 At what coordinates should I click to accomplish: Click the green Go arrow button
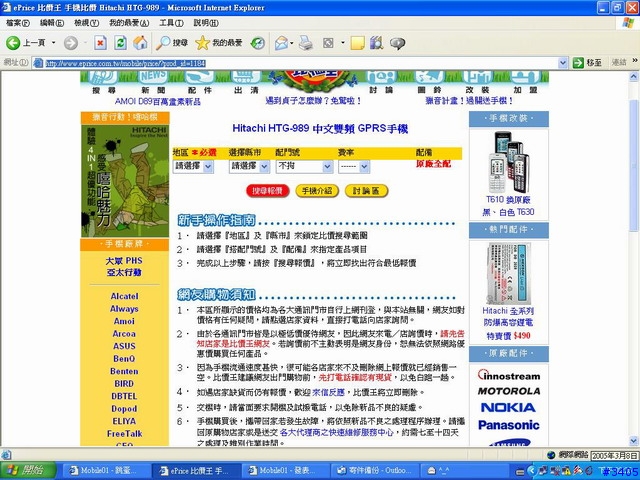click(578, 63)
